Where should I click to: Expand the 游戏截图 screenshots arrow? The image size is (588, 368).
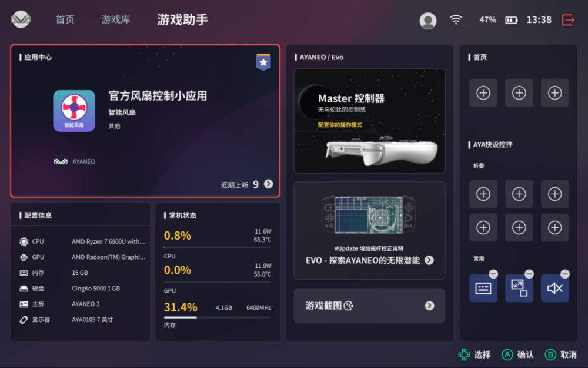[x=430, y=306]
